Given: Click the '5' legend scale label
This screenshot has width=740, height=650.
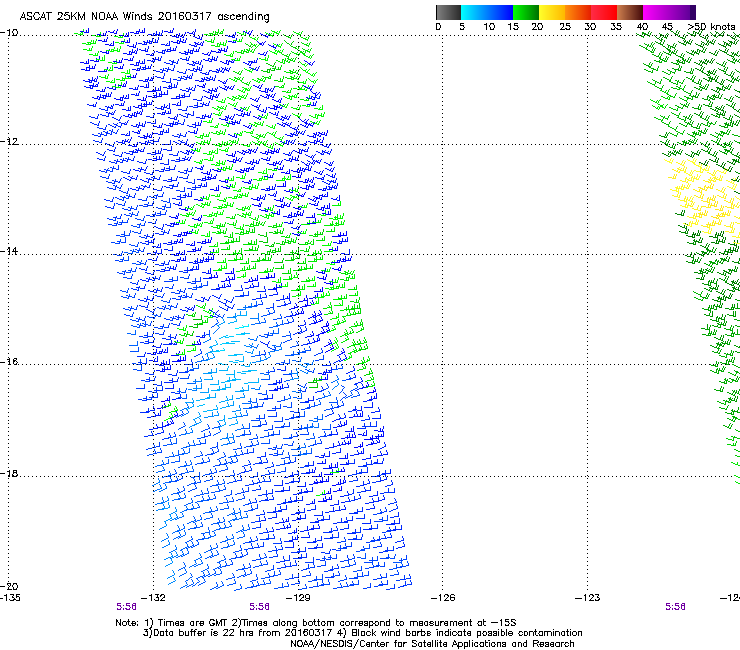Looking at the screenshot, I should pos(462,27).
